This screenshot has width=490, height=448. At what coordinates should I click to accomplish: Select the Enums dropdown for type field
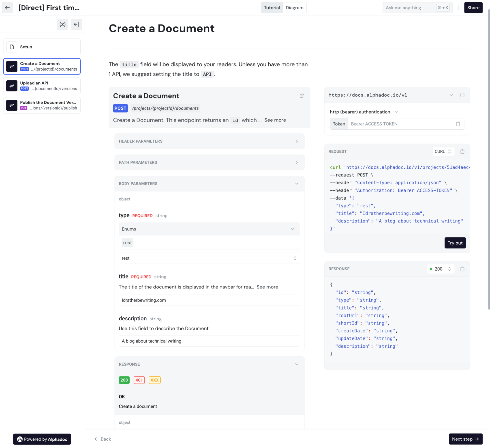[x=209, y=229]
